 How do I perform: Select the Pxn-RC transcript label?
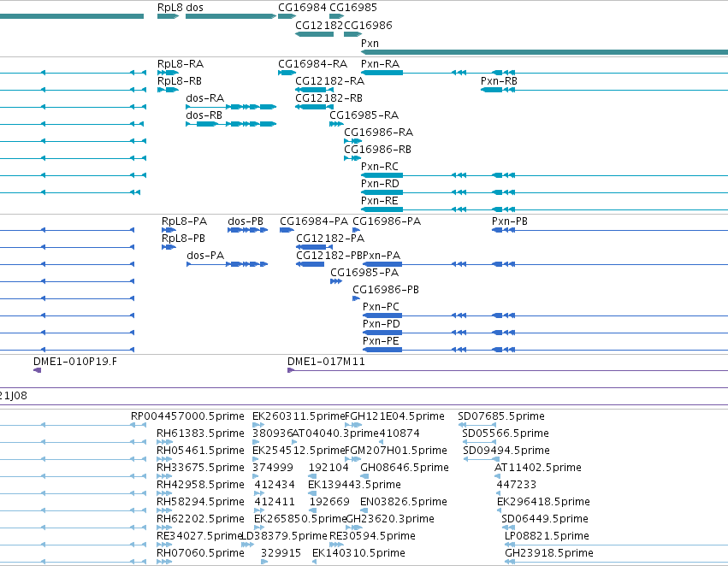click(380, 167)
